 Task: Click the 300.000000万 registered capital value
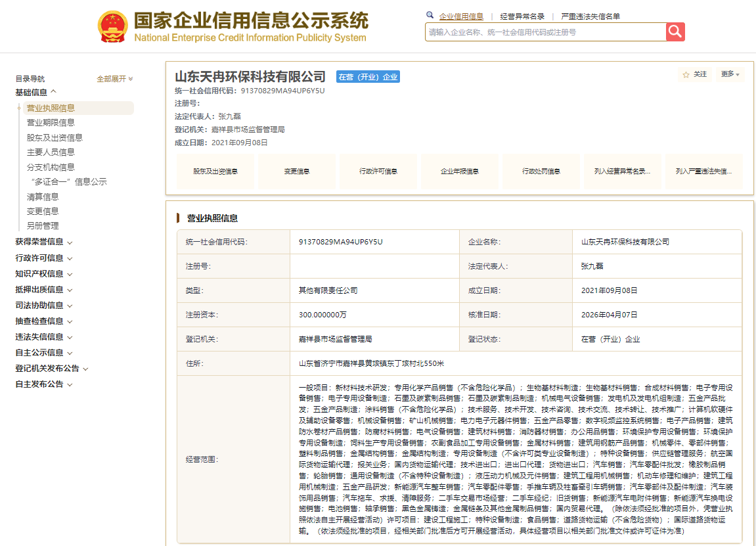click(322, 315)
